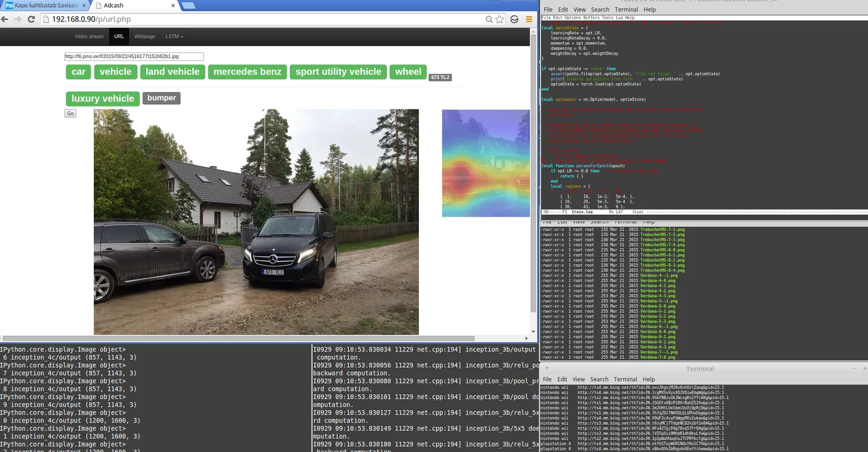868x452 pixels.
Task: Click the main photo of the house and cars
Action: pos(256,222)
